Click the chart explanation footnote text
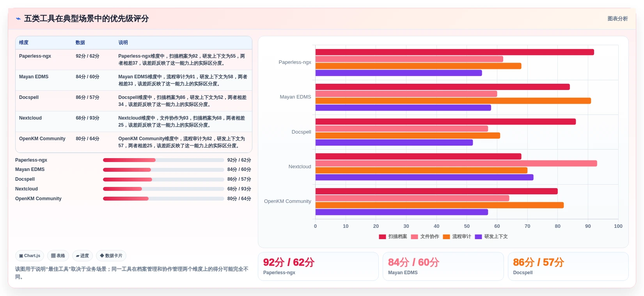Image resolution: width=644 pixels, height=296 pixels. point(132,273)
